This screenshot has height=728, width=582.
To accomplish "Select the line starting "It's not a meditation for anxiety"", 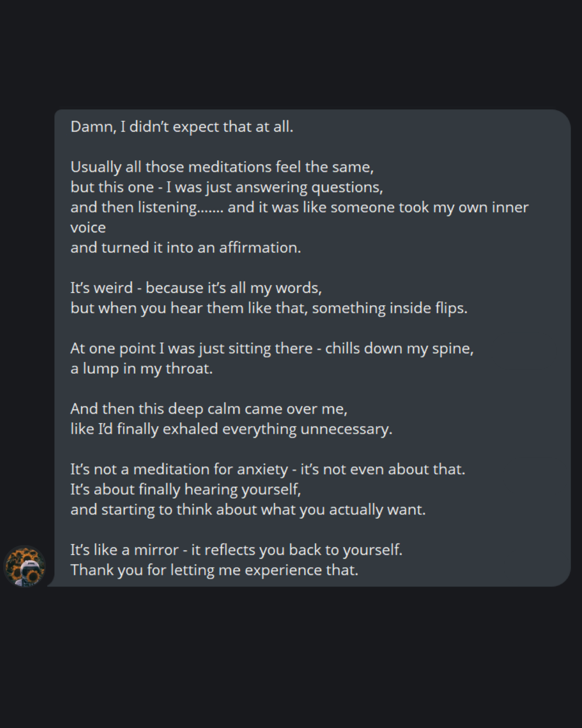I will pyautogui.click(x=267, y=469).
